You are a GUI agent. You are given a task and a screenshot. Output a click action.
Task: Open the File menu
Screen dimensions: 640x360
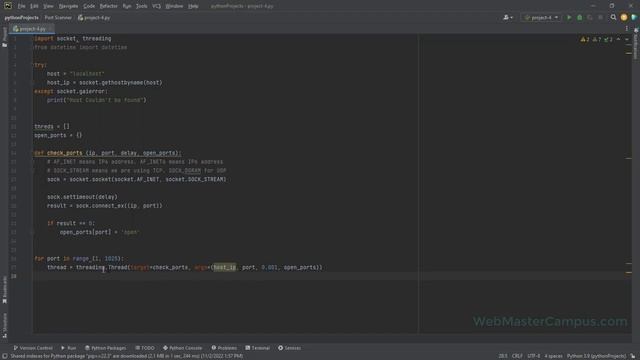22,6
